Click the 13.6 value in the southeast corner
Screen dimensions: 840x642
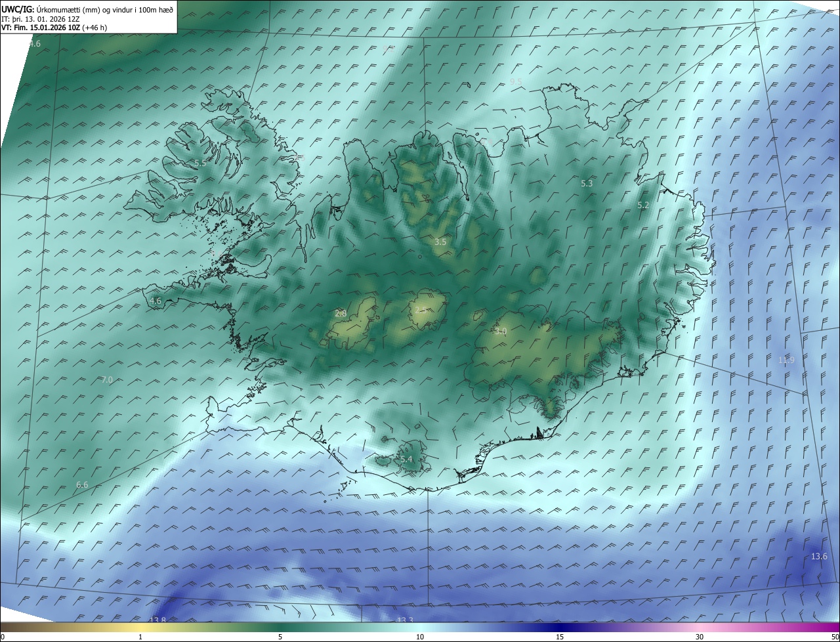point(819,557)
